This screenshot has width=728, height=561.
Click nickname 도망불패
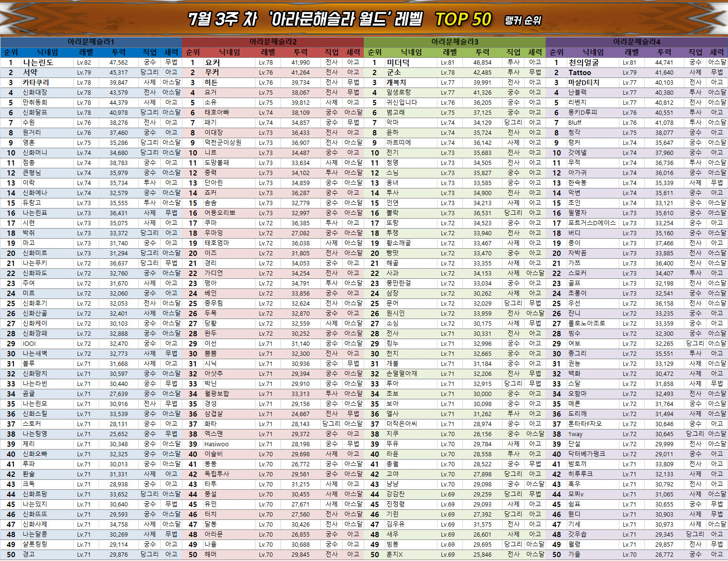(217, 163)
